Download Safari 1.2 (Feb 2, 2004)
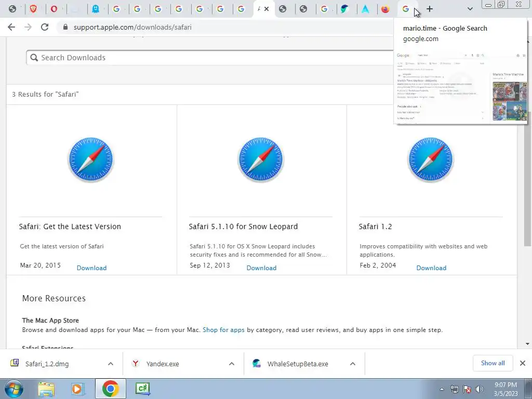The height and width of the screenshot is (399, 532). (431, 268)
